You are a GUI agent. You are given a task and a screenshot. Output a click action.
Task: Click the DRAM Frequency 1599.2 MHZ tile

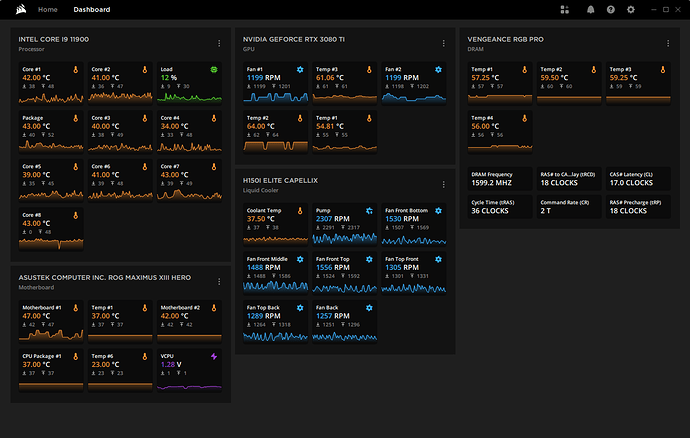(500, 179)
